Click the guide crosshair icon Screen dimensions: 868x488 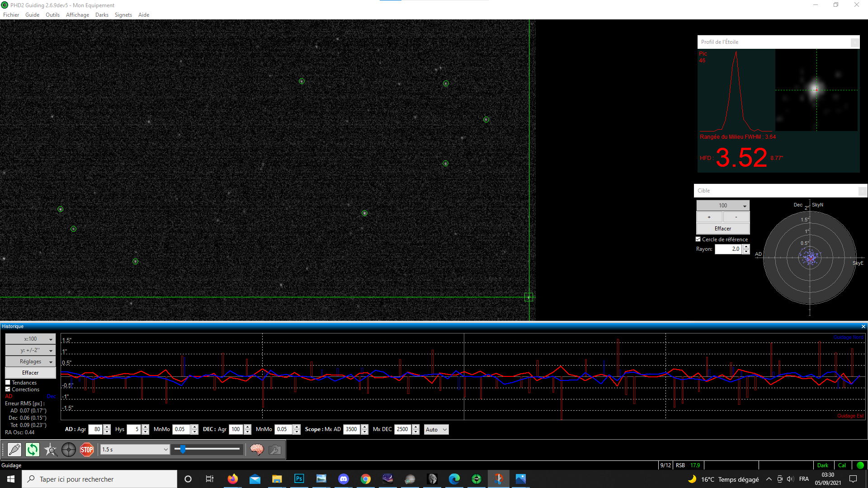[69, 450]
